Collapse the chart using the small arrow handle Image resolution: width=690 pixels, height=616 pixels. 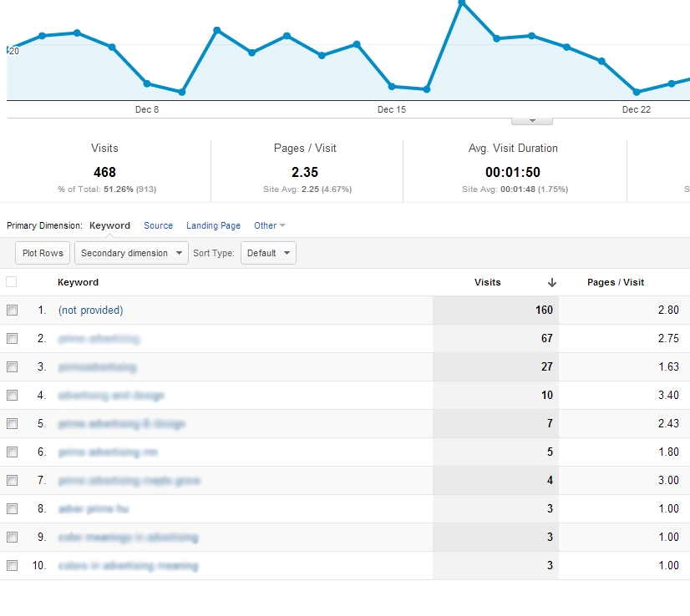click(x=531, y=121)
